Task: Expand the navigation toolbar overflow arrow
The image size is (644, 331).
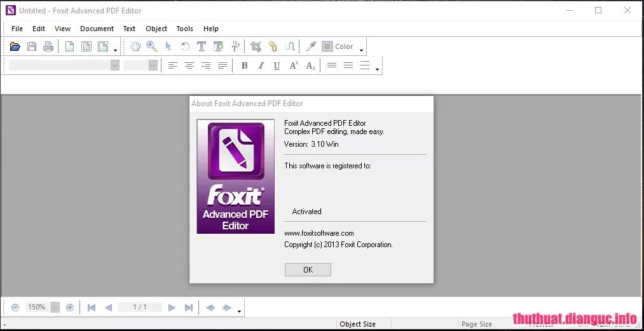Action: coord(240,312)
